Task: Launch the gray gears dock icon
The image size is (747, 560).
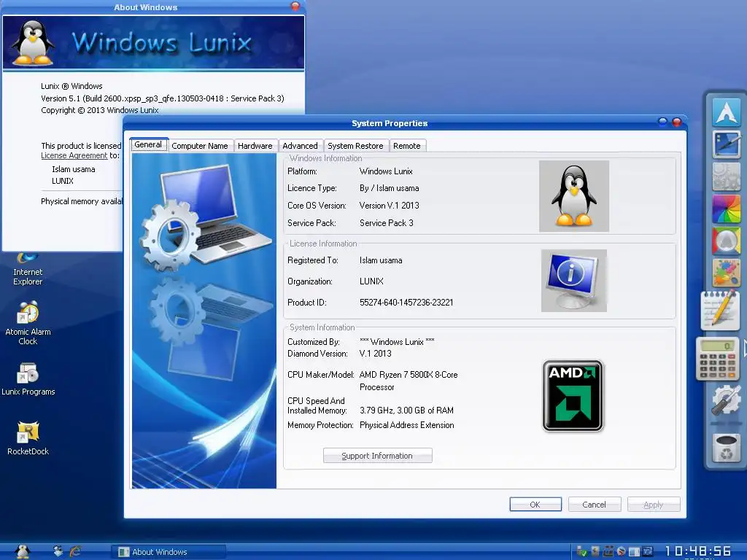Action: click(x=726, y=176)
